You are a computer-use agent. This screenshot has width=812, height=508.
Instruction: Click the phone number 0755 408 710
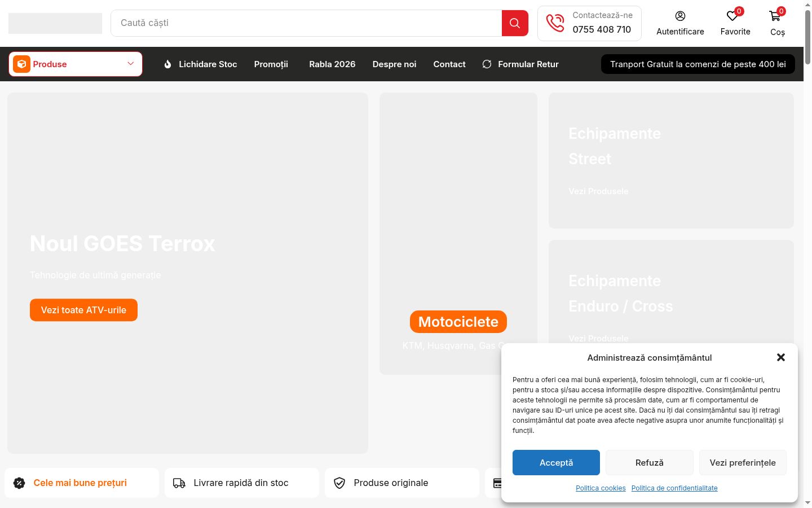[602, 29]
